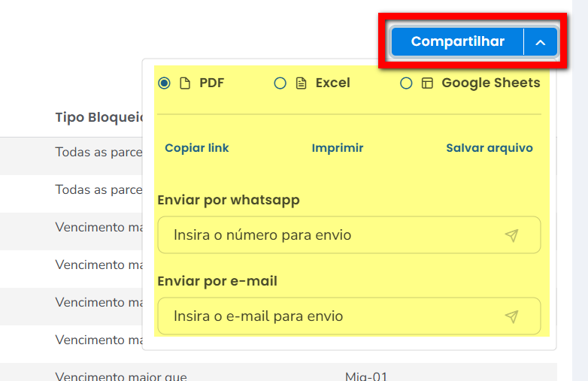Click the vertical scrollbar on the right
Viewport: 588px width, 381px height.
pos(580,188)
